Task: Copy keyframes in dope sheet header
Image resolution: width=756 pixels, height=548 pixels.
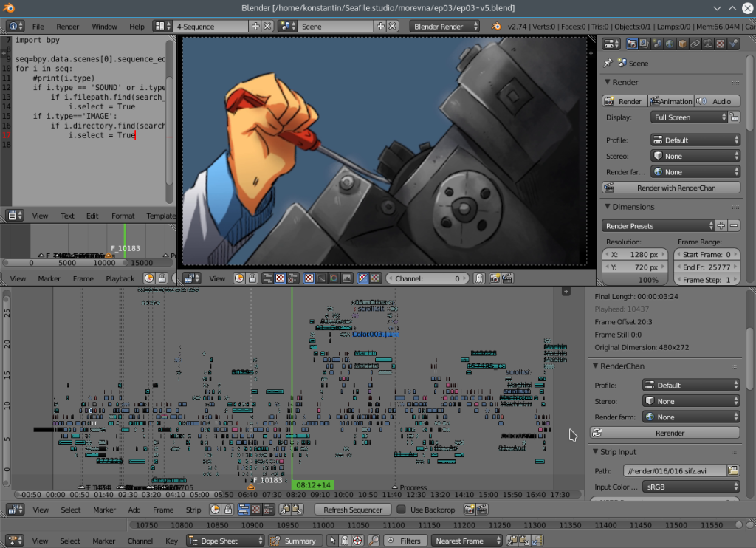Action: tap(512, 541)
